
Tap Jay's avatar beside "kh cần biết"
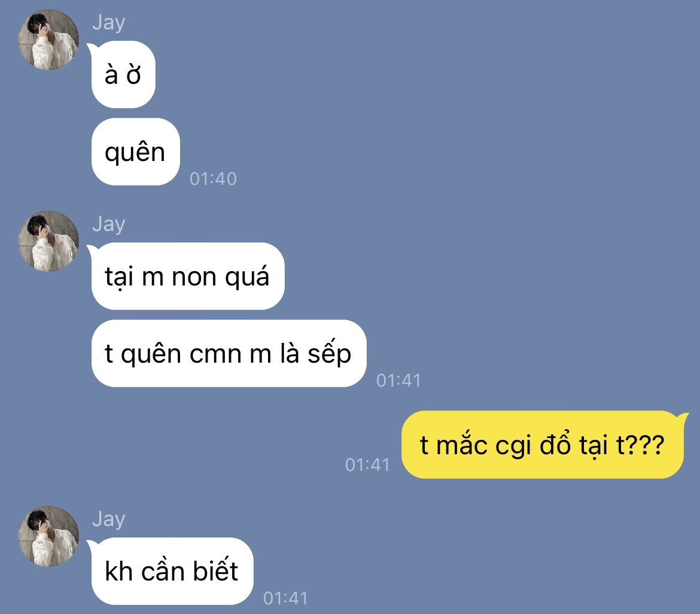click(48, 536)
